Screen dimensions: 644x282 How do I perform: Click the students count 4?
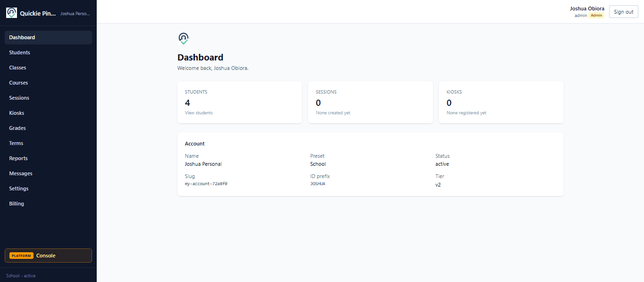tap(187, 103)
